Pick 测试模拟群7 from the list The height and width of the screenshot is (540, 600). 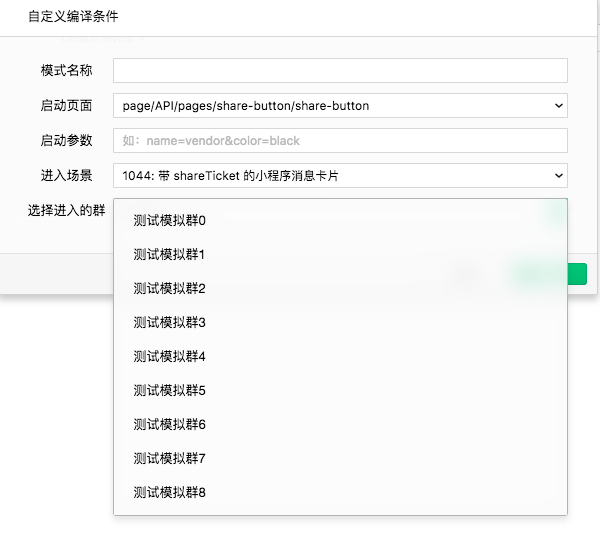pyautogui.click(x=169, y=459)
